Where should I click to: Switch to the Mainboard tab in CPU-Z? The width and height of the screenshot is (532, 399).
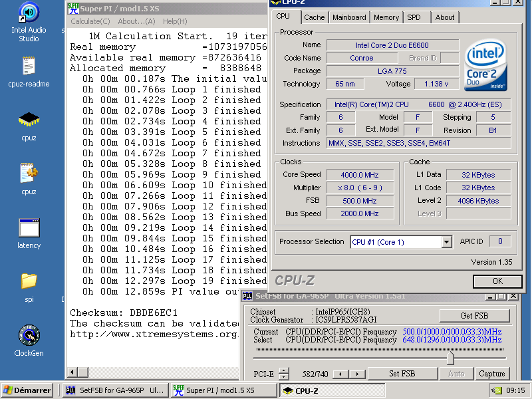pos(349,17)
